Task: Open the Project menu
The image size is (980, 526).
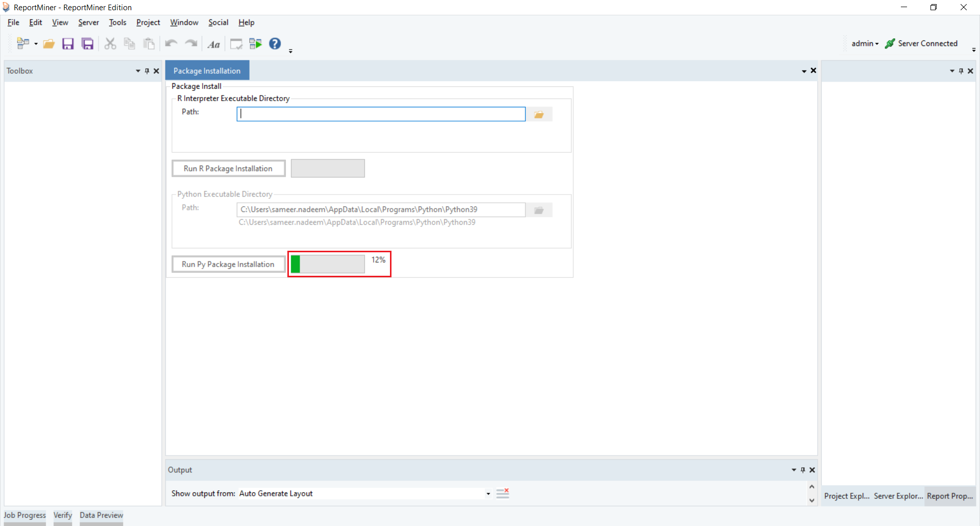Action: 148,22
